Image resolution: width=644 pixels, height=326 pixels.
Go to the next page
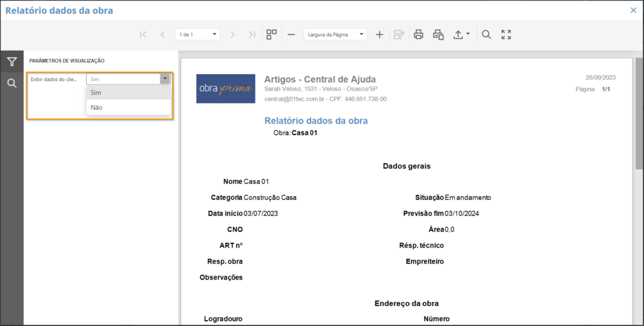click(x=233, y=35)
